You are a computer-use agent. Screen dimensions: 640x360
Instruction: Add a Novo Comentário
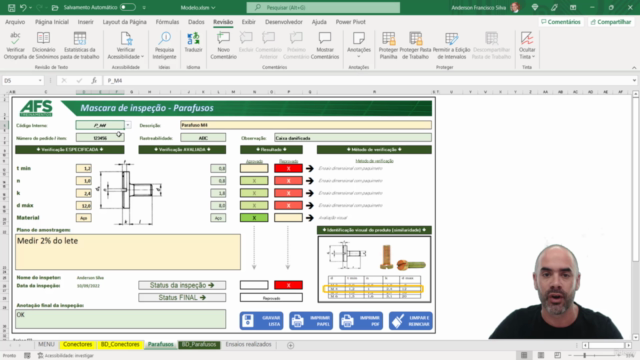[x=223, y=46]
